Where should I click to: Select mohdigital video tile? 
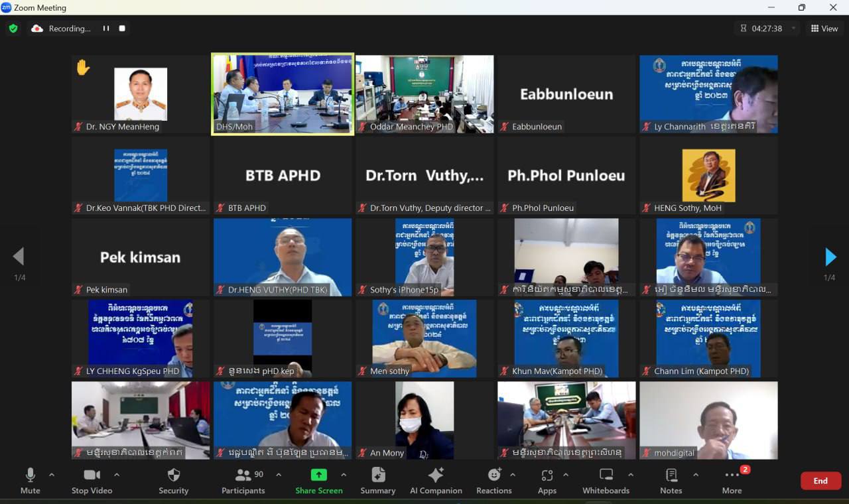click(x=708, y=420)
